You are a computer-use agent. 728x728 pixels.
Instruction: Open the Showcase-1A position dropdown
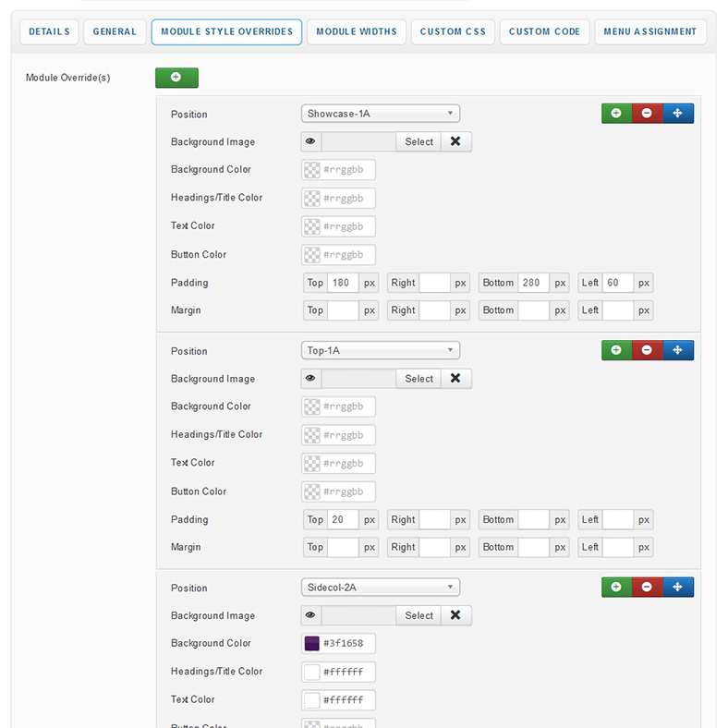point(380,114)
